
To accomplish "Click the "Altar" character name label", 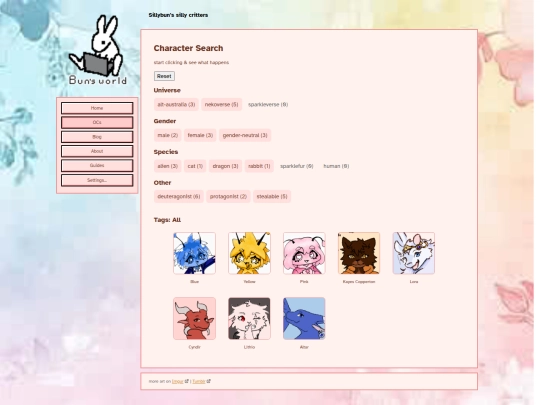I will (304, 347).
